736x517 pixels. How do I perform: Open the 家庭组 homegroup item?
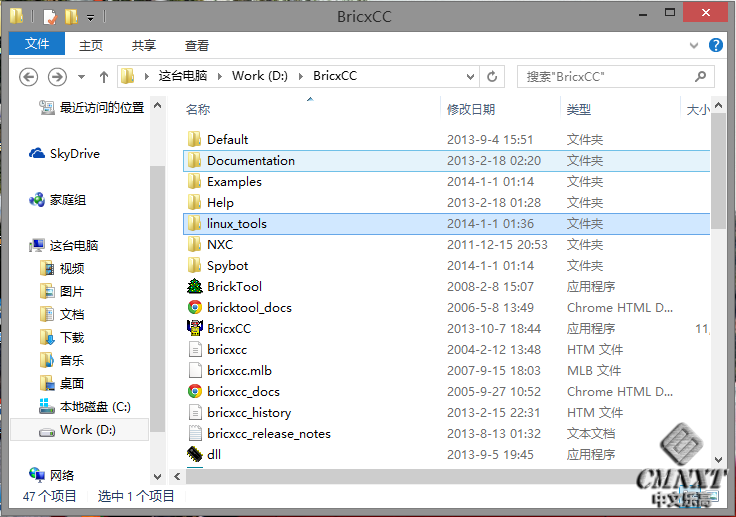click(x=57, y=200)
